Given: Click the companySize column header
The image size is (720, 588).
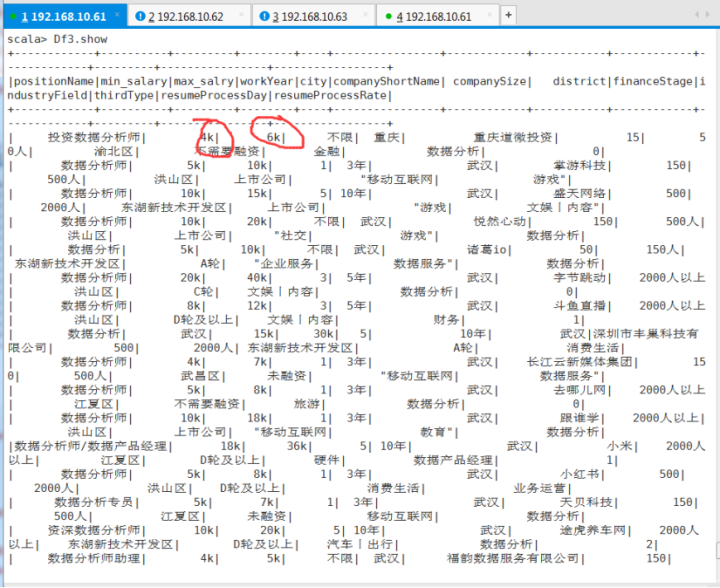Looking at the screenshot, I should click(489, 81).
